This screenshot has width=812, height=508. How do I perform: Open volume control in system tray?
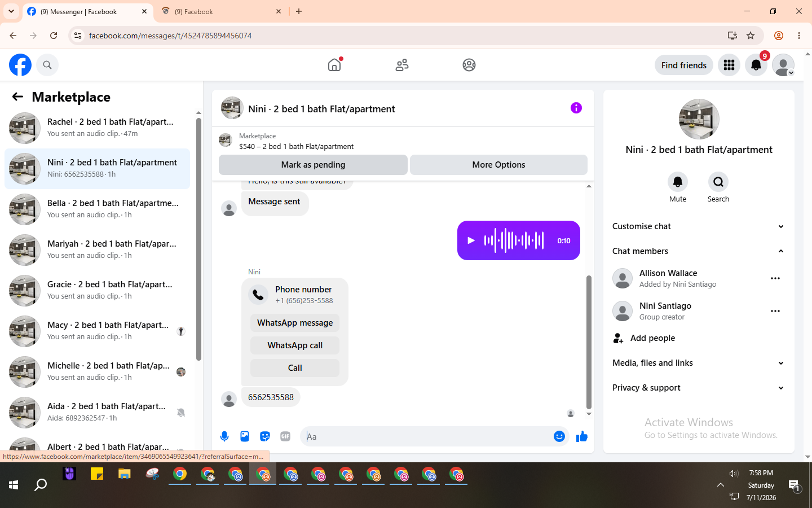(x=734, y=474)
